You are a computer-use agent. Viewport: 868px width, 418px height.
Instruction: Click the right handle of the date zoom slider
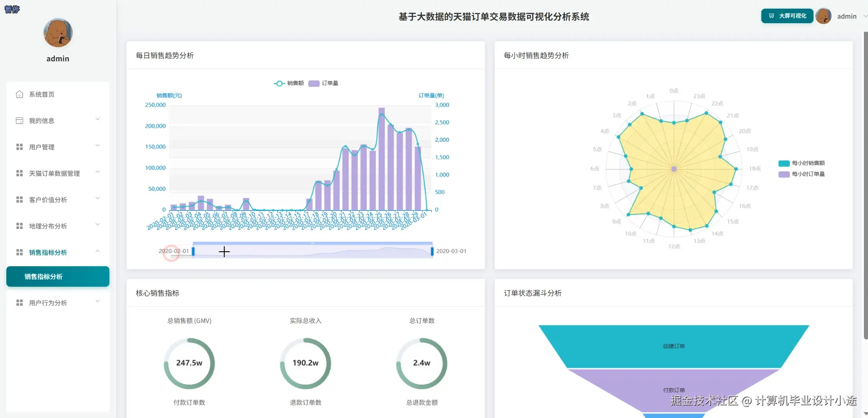coord(432,251)
